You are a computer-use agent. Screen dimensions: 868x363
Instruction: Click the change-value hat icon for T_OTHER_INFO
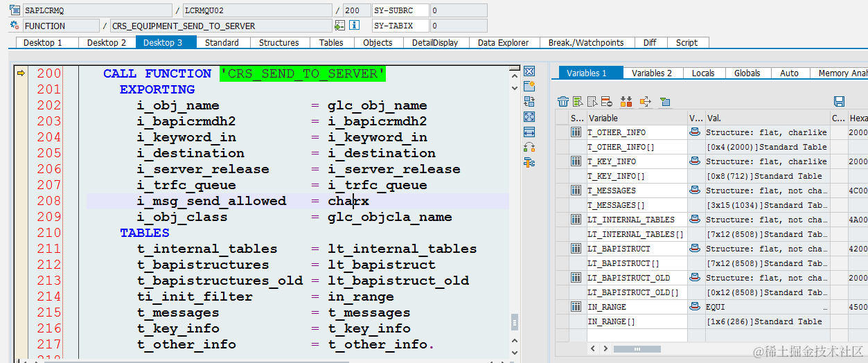695,132
